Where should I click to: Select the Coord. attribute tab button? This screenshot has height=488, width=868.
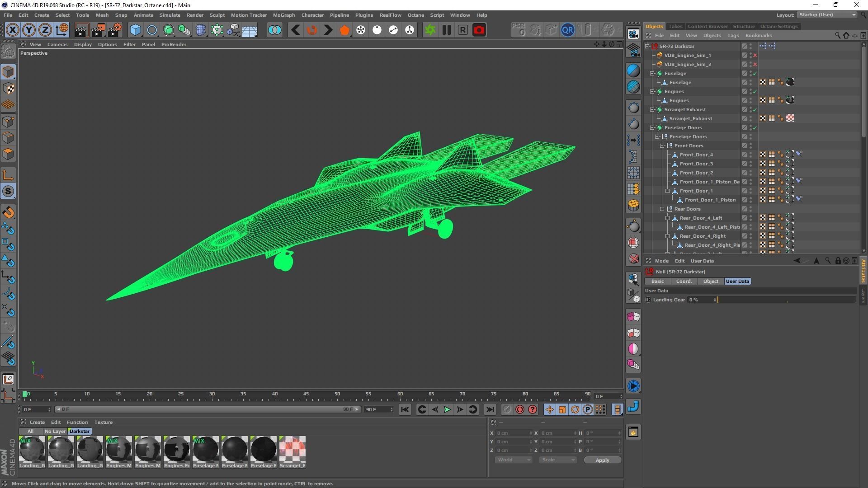point(684,281)
